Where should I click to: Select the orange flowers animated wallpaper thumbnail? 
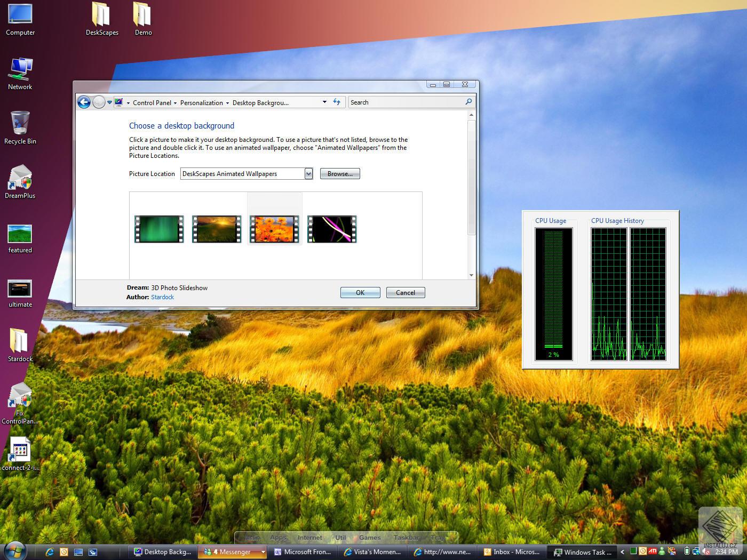[x=274, y=229]
